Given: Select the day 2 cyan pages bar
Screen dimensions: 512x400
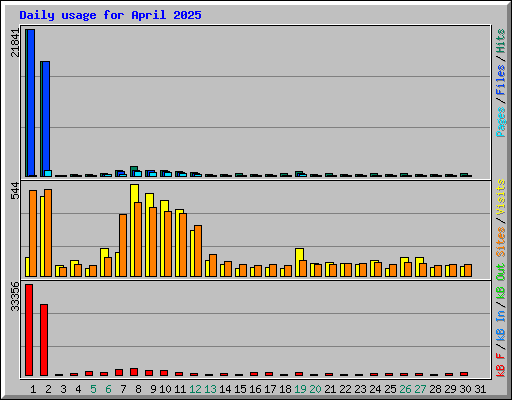Looking at the screenshot, I should click(48, 173).
